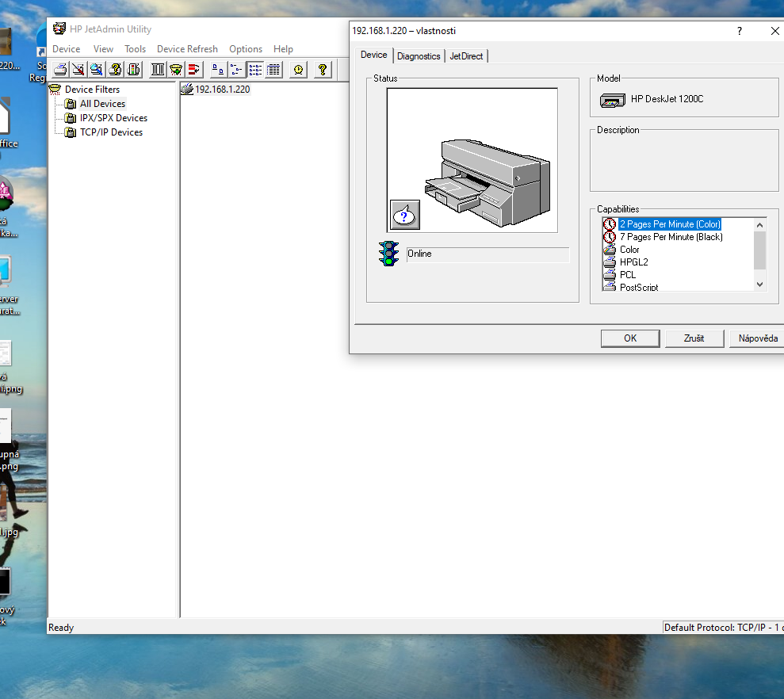Viewport: 784px width, 699px height.
Task: Click the OK button
Action: 630,338
